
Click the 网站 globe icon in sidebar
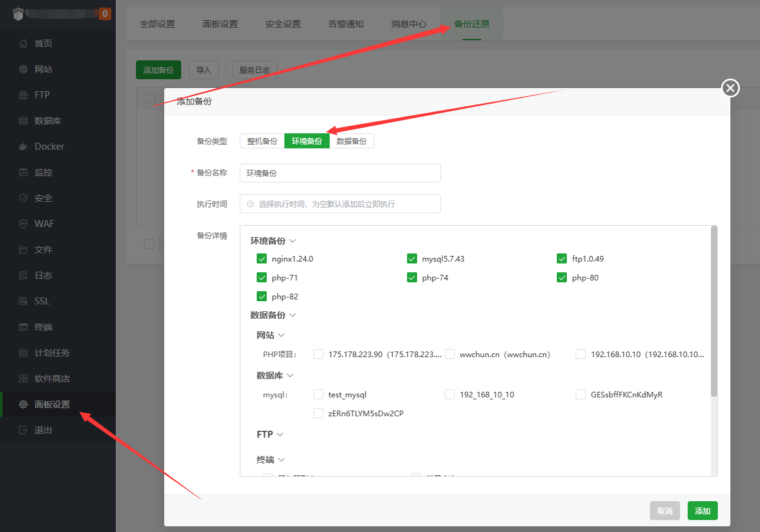click(23, 69)
